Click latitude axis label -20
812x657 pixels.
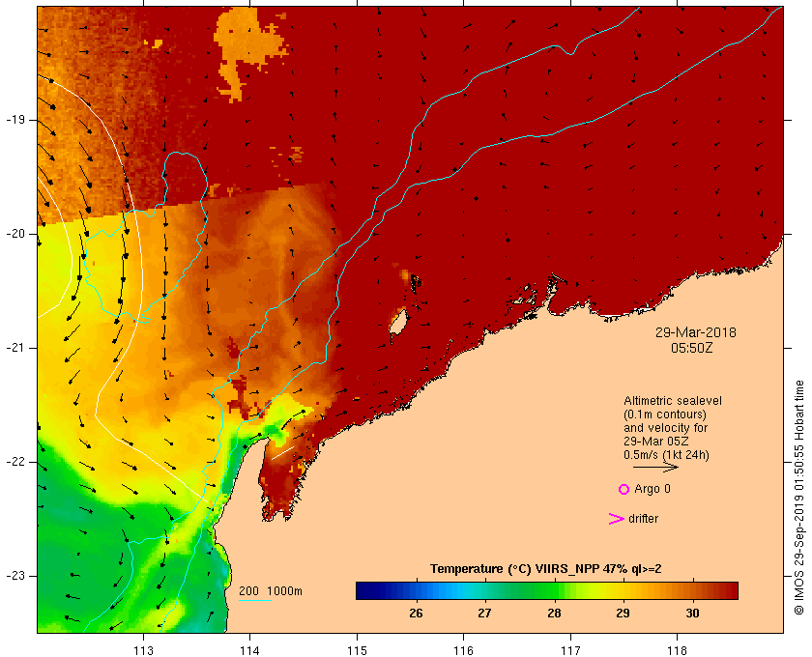15,234
